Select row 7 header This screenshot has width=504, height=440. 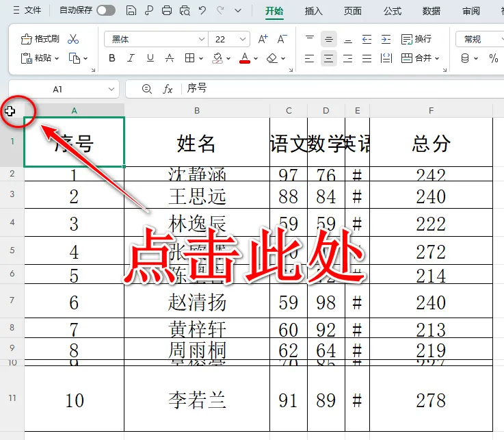click(x=12, y=300)
